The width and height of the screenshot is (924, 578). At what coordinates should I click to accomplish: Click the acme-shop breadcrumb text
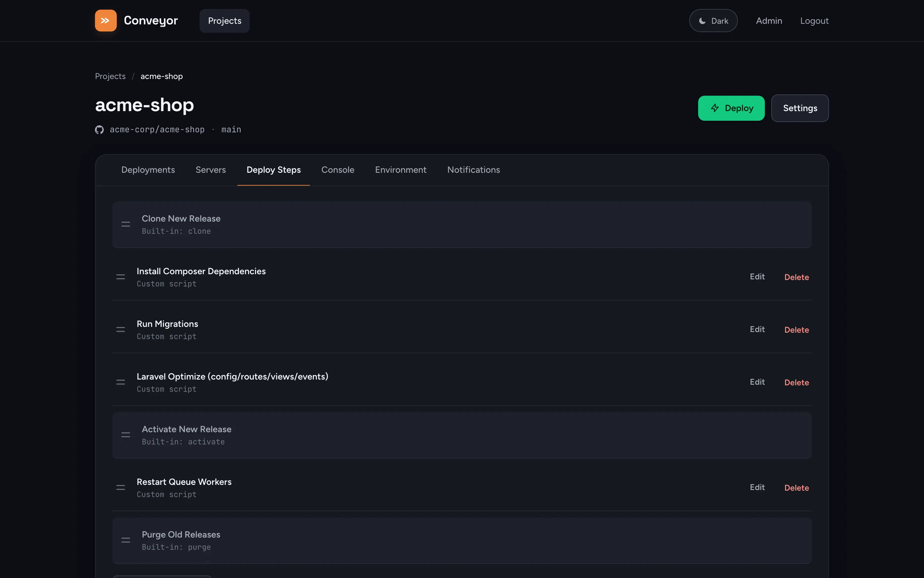point(161,76)
